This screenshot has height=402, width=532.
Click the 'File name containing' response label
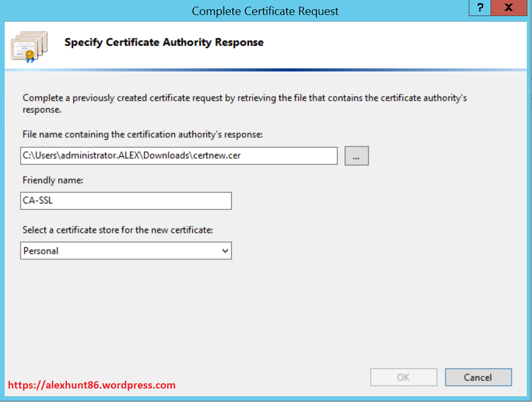pos(143,134)
